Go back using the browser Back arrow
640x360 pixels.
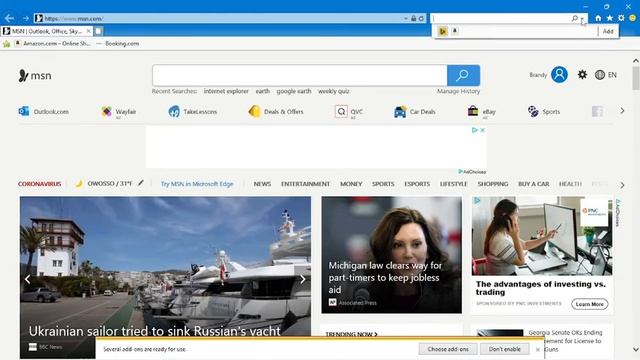(x=9, y=18)
